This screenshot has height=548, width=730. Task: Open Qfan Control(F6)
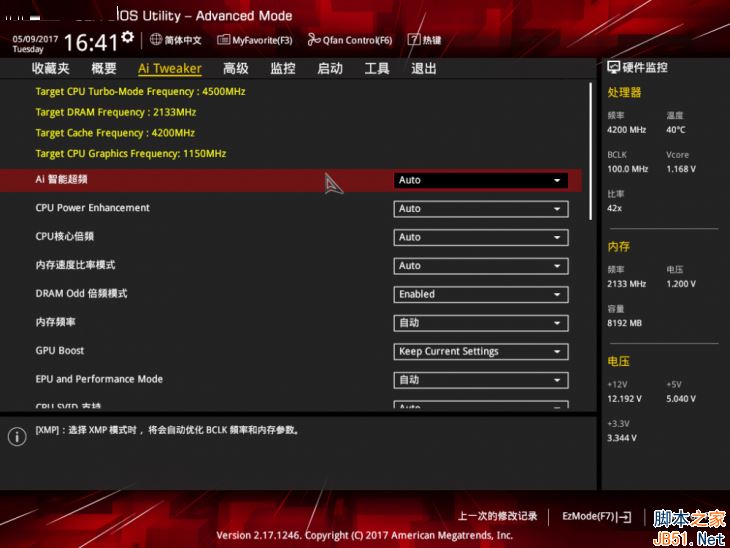(x=350, y=40)
